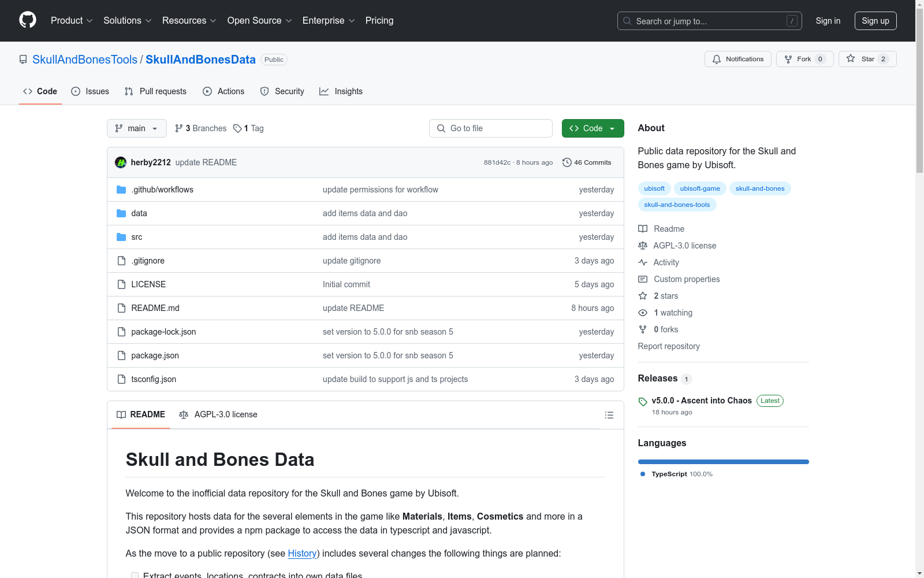Screen dimensions: 924x578
Task: Open the skull-and-bones-tools topic tag
Action: [x=677, y=205]
